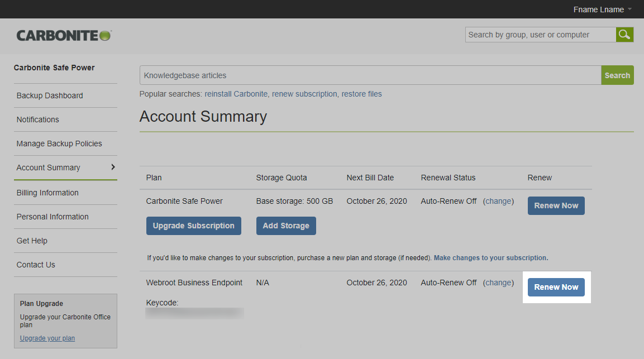This screenshot has height=359, width=644.
Task: Click the green Knowledgebase Search button
Action: [617, 75]
